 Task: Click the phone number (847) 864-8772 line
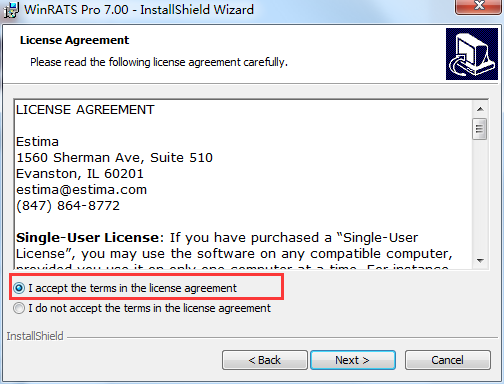point(68,206)
